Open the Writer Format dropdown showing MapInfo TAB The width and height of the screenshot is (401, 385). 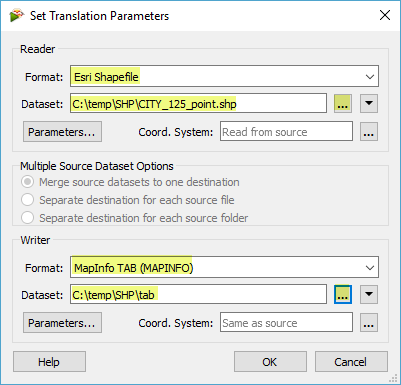[224, 267]
